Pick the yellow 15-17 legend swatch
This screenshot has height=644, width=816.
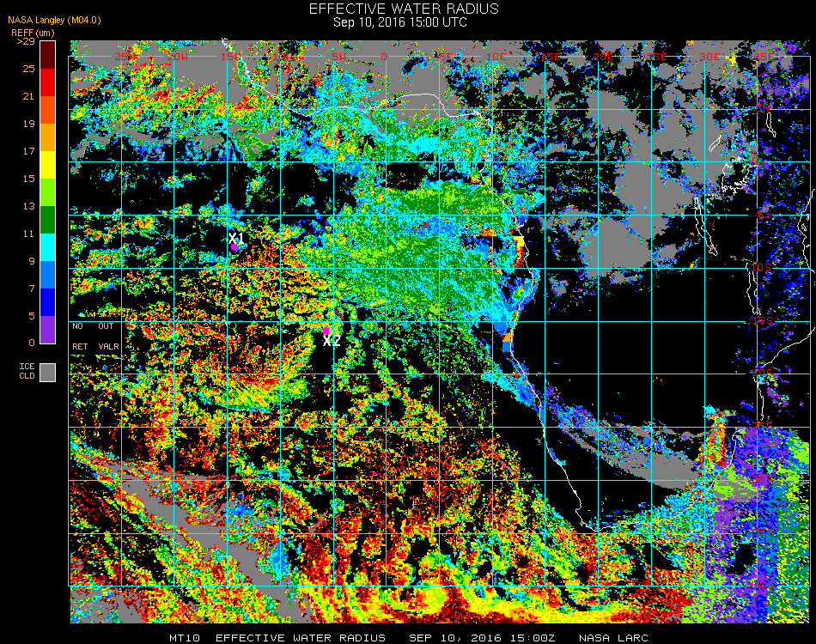click(48, 165)
